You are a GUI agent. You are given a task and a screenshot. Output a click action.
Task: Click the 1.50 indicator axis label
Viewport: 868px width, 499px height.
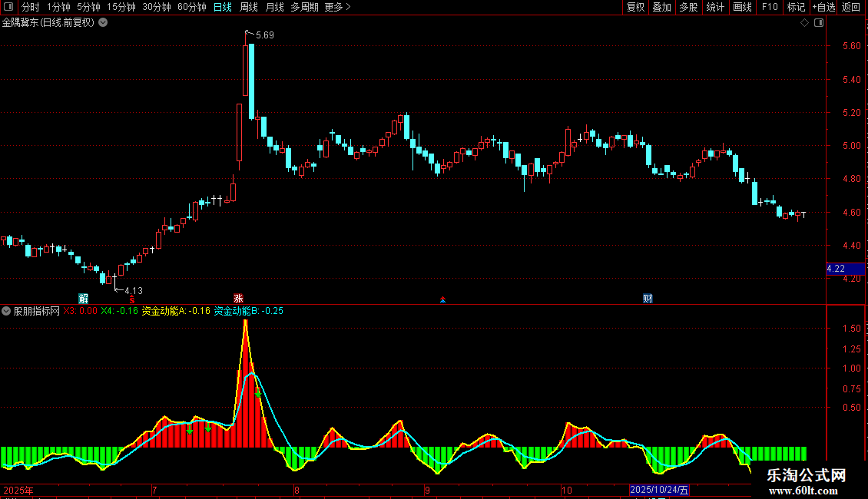[x=851, y=329]
